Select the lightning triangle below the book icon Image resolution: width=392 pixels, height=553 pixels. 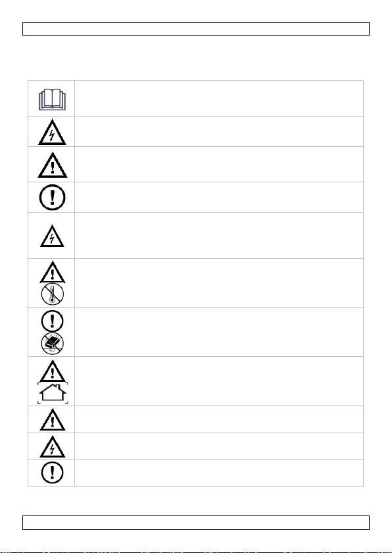[x=52, y=132]
